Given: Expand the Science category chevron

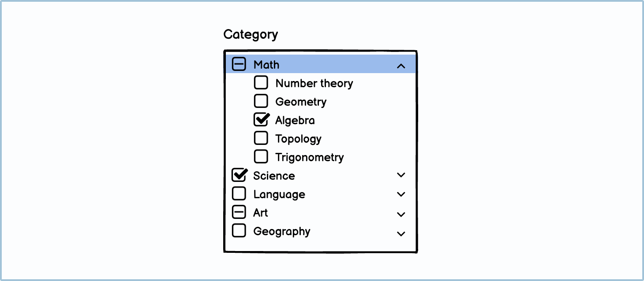Looking at the screenshot, I should click(401, 175).
